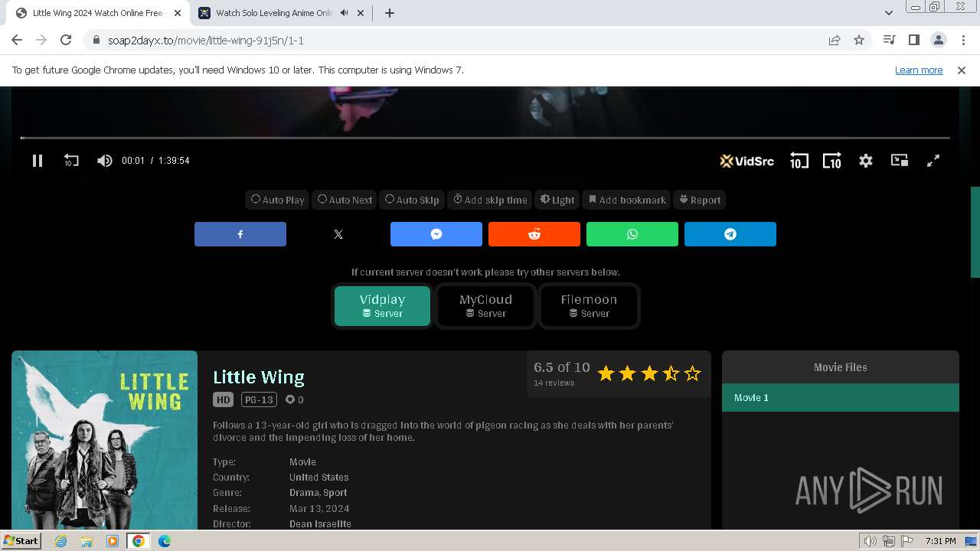This screenshot has width=980, height=551.
Task: Click the Sport genre link
Action: click(335, 493)
